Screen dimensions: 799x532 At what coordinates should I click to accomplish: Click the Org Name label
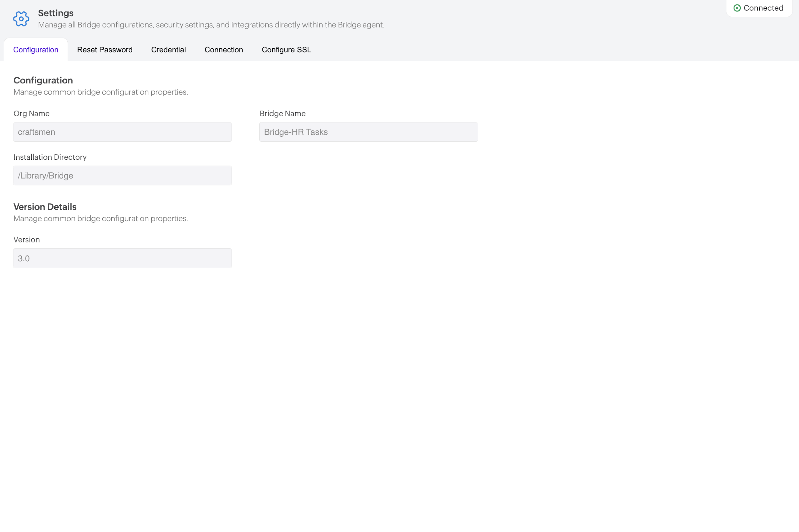point(31,114)
